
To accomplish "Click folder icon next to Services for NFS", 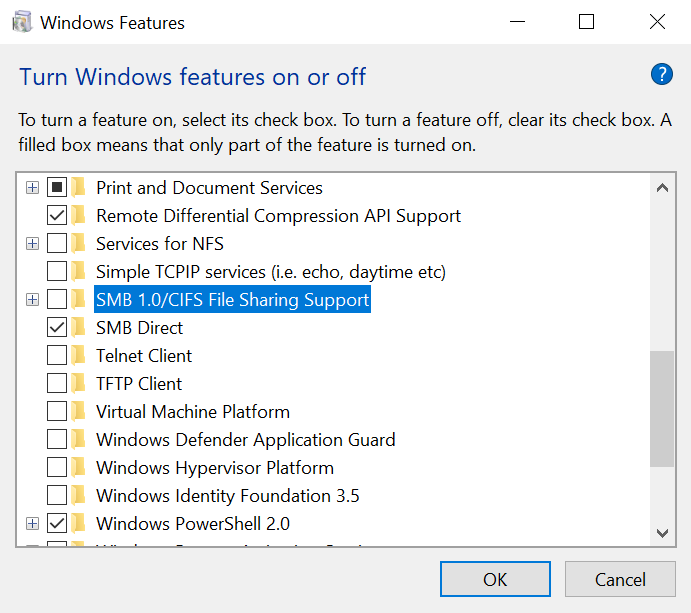I will (x=78, y=243).
